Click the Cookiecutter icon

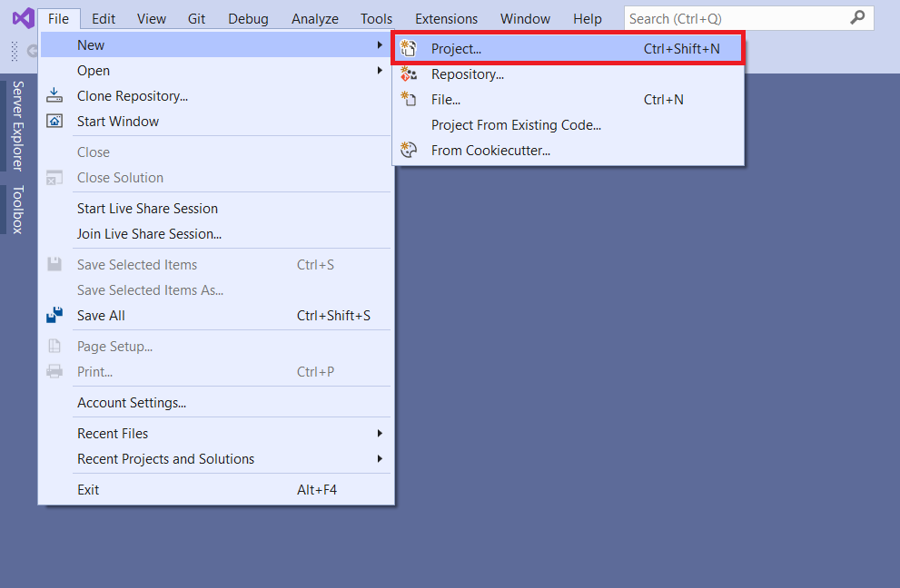408,151
